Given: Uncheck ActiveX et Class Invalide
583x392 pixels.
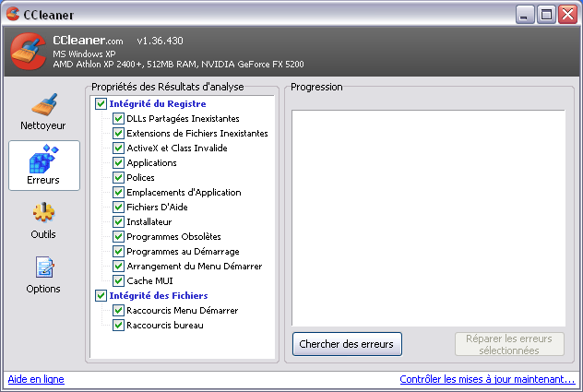Looking at the screenshot, I should (118, 148).
